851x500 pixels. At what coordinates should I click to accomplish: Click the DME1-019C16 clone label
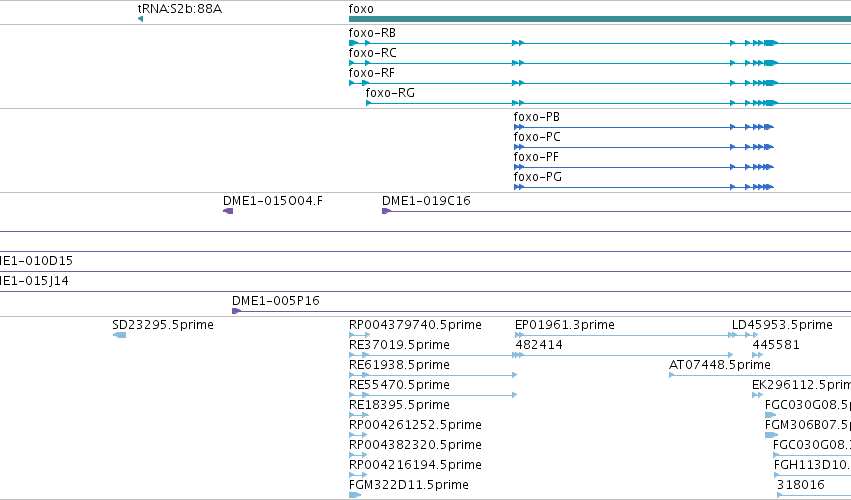426,201
